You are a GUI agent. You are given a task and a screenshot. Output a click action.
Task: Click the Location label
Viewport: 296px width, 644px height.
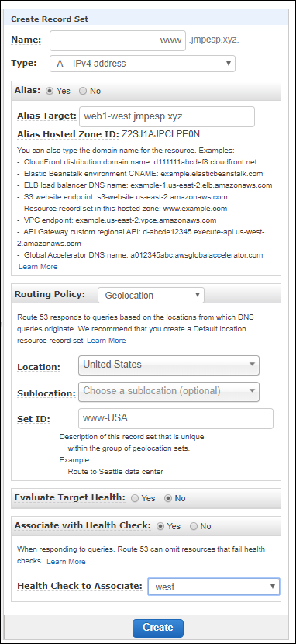coord(39,367)
